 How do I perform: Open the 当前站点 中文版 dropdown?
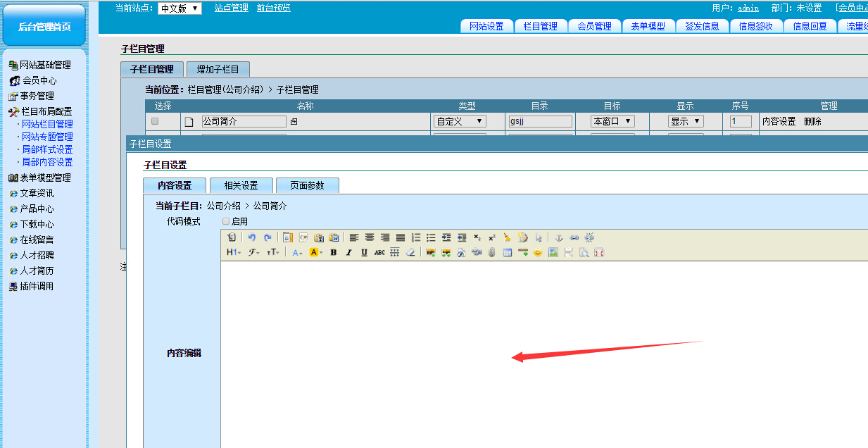(x=180, y=8)
